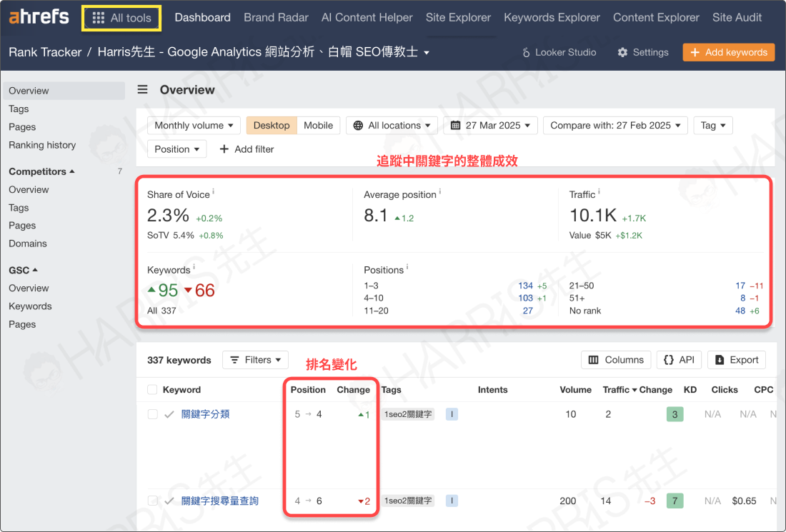The height and width of the screenshot is (532, 786).
Task: Open Brand Radar
Action: 277,18
